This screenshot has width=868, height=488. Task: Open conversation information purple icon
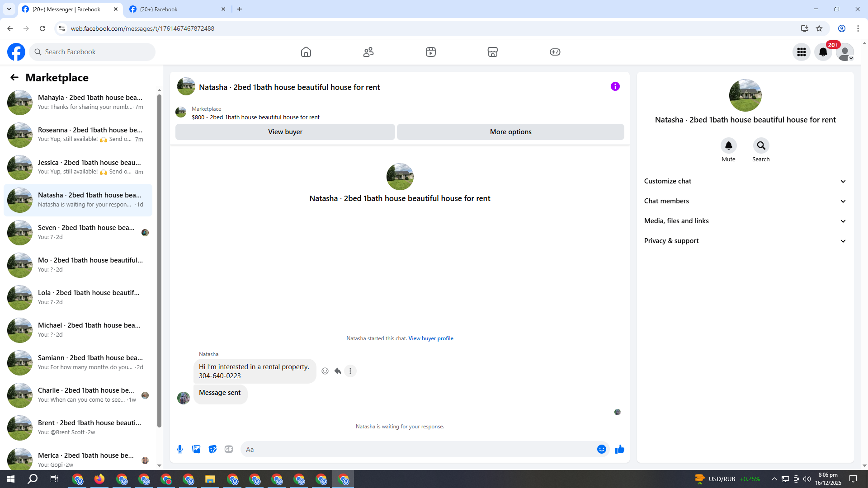pos(615,86)
